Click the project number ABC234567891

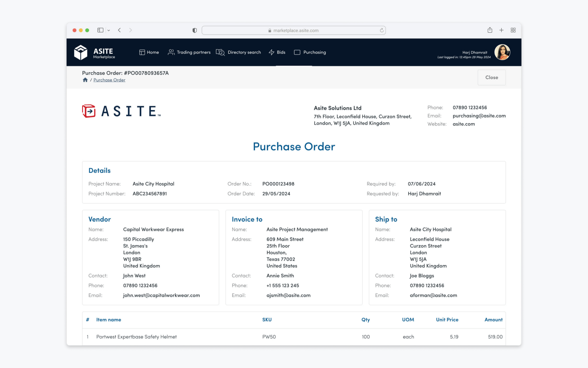(x=150, y=194)
